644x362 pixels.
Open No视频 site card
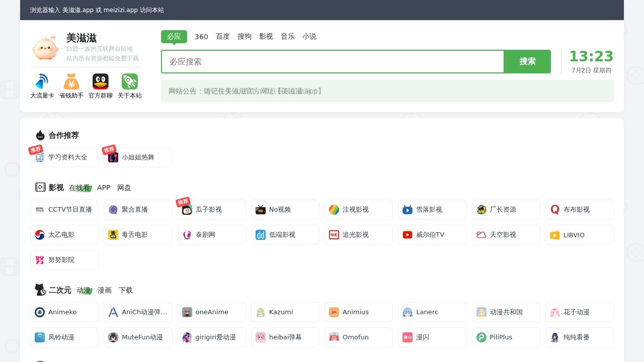(x=285, y=210)
